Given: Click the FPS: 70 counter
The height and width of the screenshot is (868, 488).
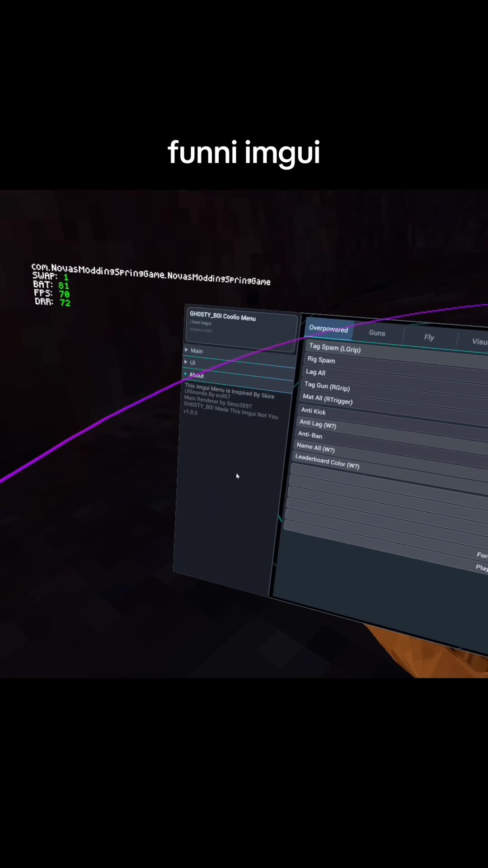Looking at the screenshot, I should 52,293.
